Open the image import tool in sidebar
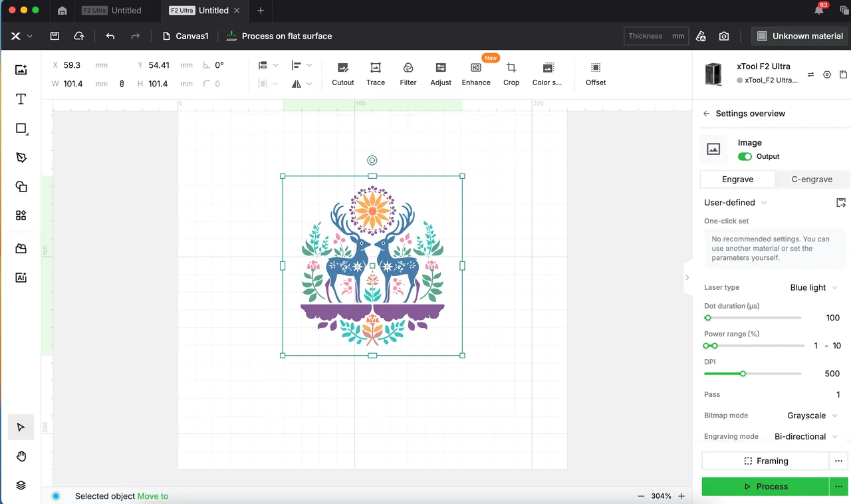Screen dimensions: 851x504 click(x=21, y=70)
